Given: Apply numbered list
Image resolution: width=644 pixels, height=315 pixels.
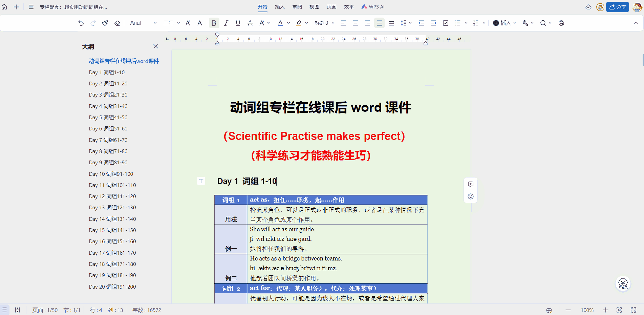Looking at the screenshot, I should pyautogui.click(x=476, y=23).
